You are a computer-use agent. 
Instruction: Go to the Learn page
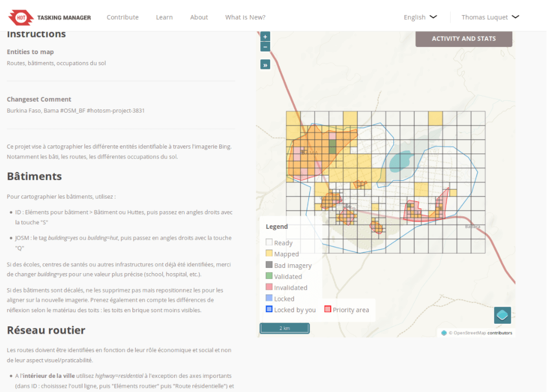point(164,17)
